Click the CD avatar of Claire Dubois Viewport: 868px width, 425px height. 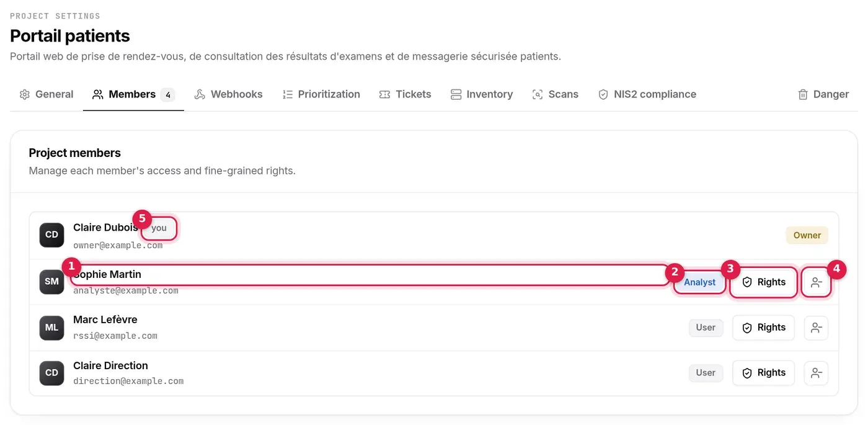click(x=51, y=235)
